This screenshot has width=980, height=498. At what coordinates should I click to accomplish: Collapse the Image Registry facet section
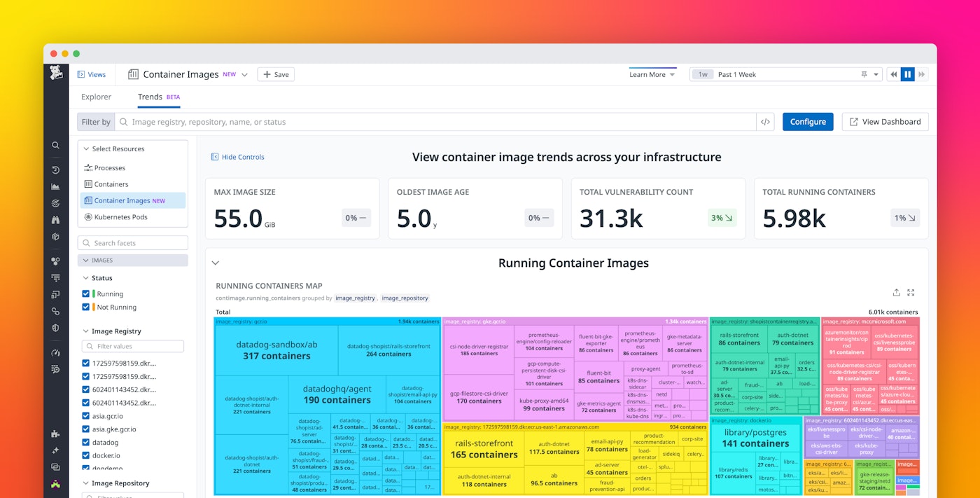[85, 330]
